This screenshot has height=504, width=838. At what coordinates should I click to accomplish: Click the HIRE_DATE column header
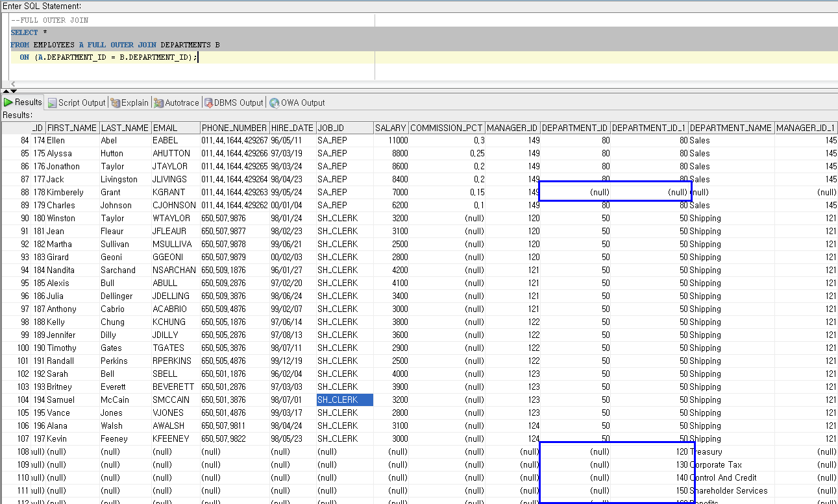point(292,128)
